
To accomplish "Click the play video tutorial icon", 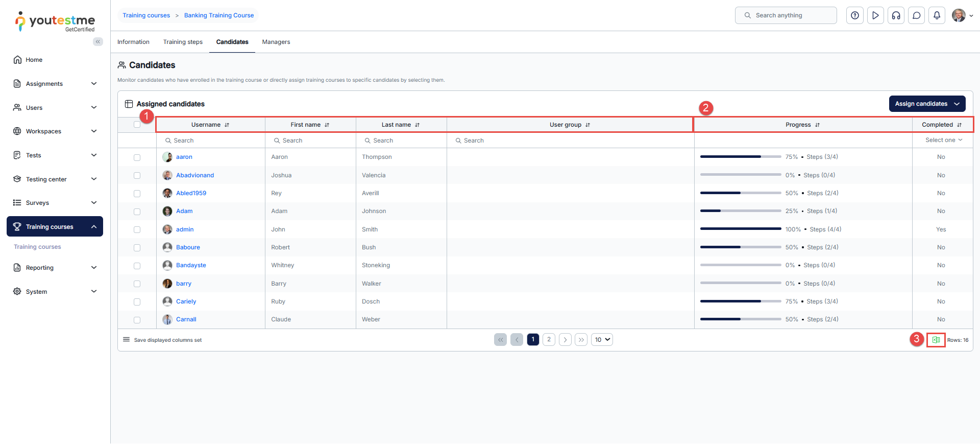I will pyautogui.click(x=875, y=15).
